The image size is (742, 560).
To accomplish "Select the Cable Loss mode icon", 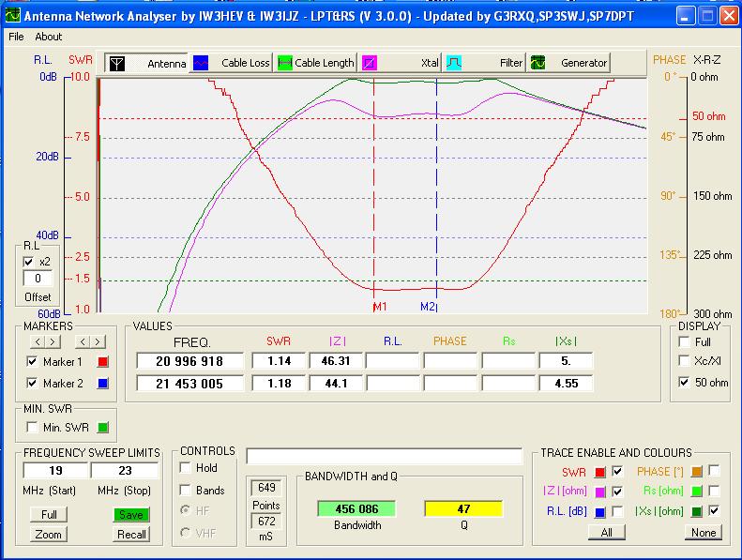I will coord(202,63).
